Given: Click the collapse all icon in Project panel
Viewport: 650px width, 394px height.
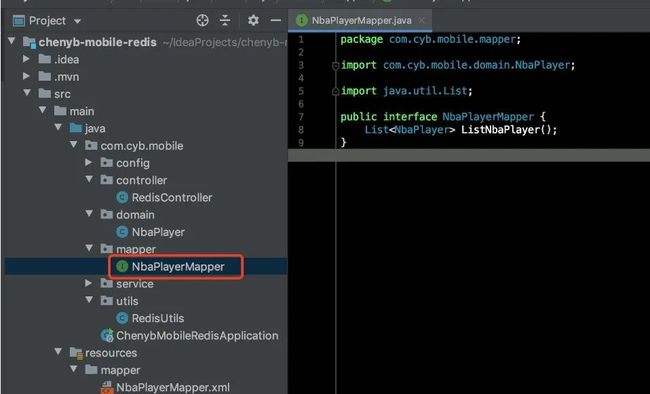Looking at the screenshot, I should point(225,20).
